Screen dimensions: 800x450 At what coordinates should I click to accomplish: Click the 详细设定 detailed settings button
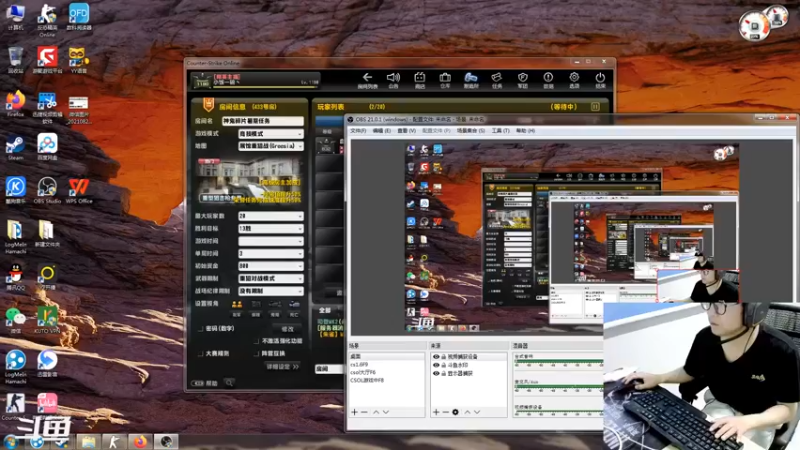(x=282, y=366)
